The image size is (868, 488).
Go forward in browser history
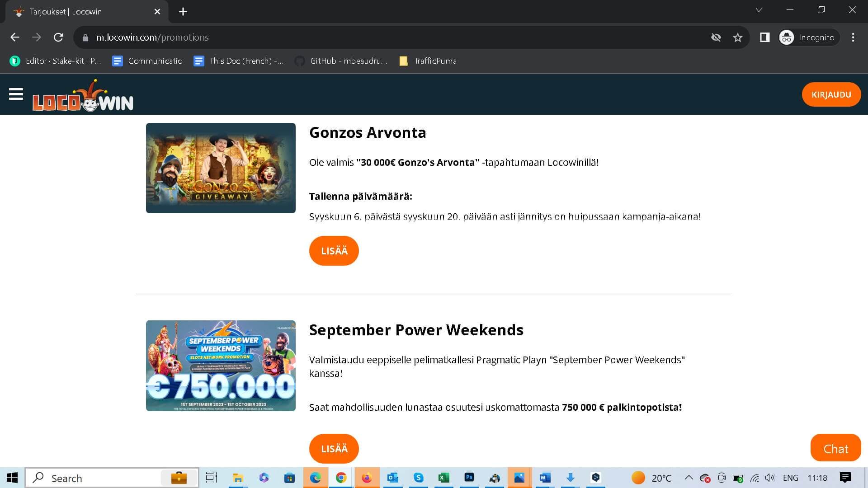(x=37, y=38)
